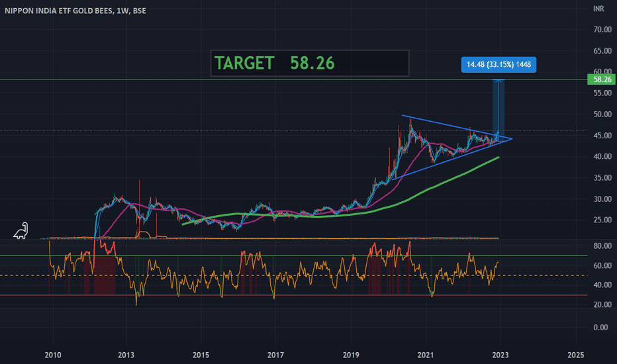Select the triangle pattern apex

pos(512,138)
